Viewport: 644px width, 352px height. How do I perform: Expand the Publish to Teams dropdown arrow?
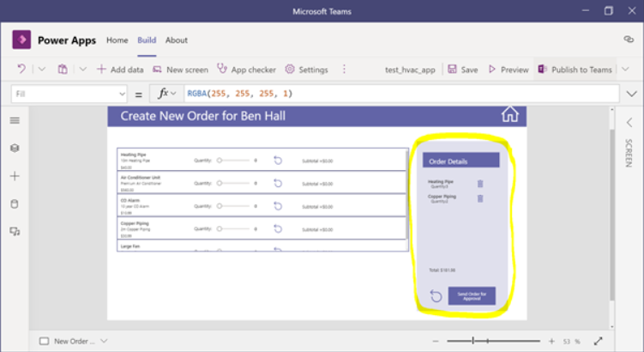pos(625,69)
